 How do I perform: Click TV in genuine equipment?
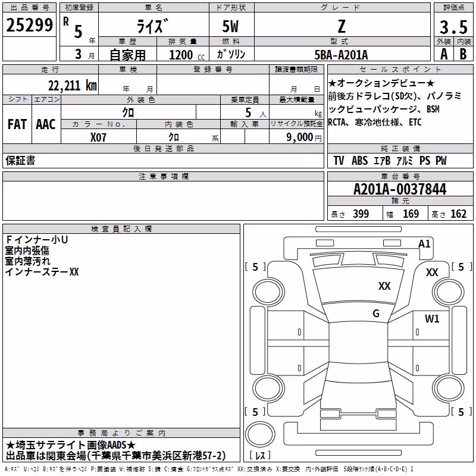coord(339,161)
